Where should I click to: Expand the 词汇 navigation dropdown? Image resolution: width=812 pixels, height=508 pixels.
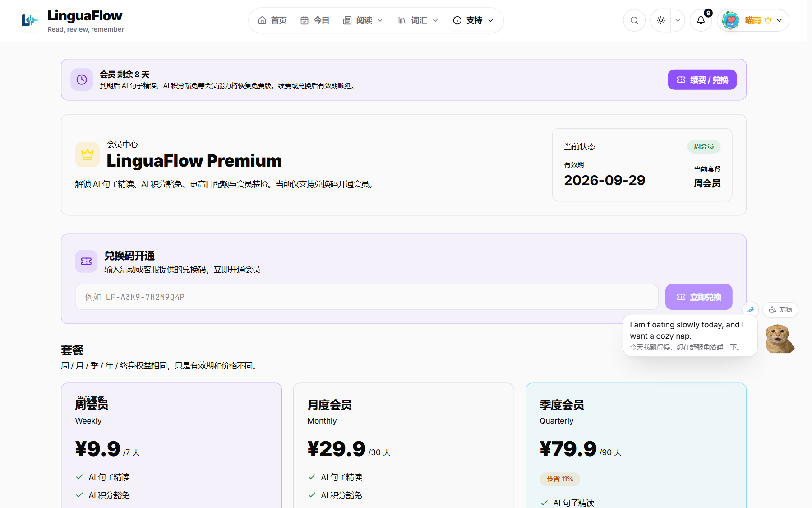[x=418, y=20]
